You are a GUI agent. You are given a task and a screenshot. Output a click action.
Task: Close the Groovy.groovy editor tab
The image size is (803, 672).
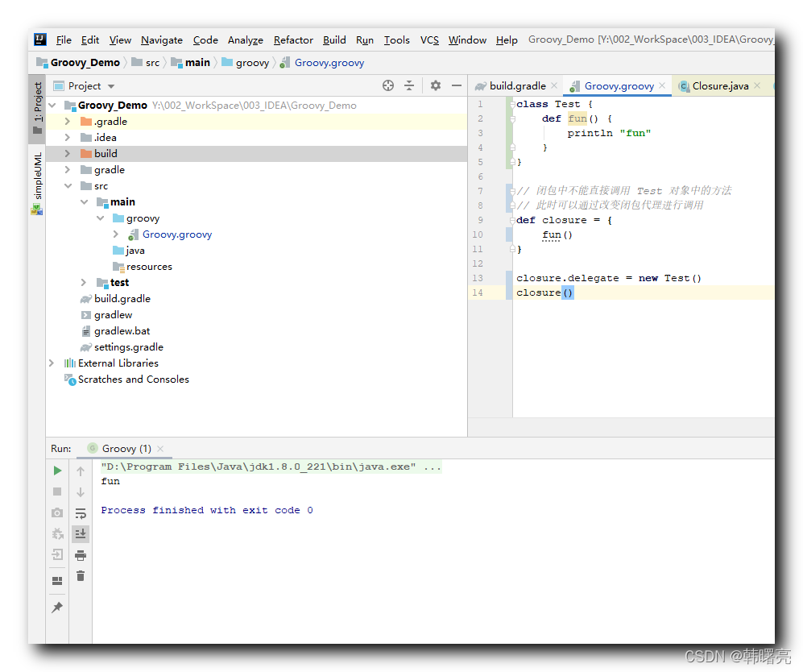pos(662,85)
